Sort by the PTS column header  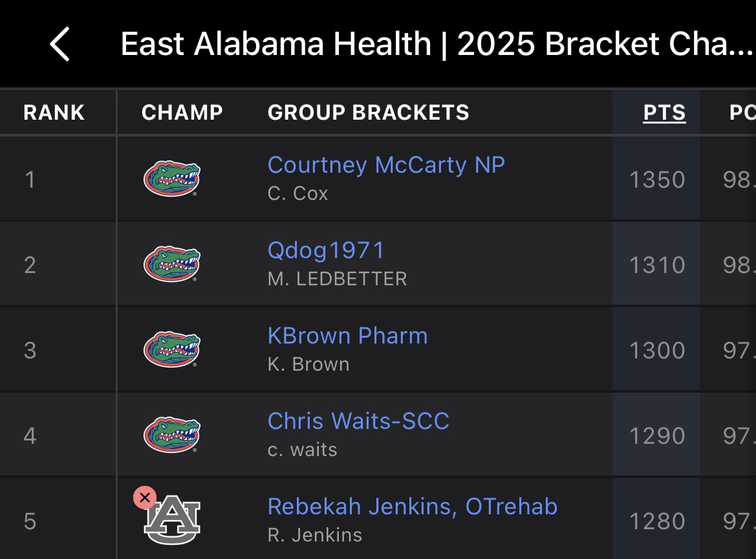664,113
